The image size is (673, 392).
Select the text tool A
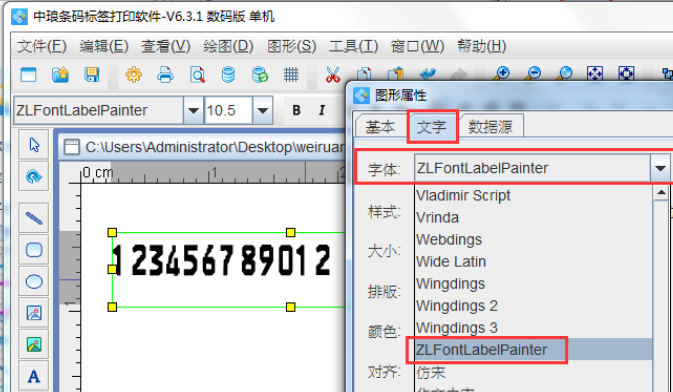pyautogui.click(x=34, y=376)
